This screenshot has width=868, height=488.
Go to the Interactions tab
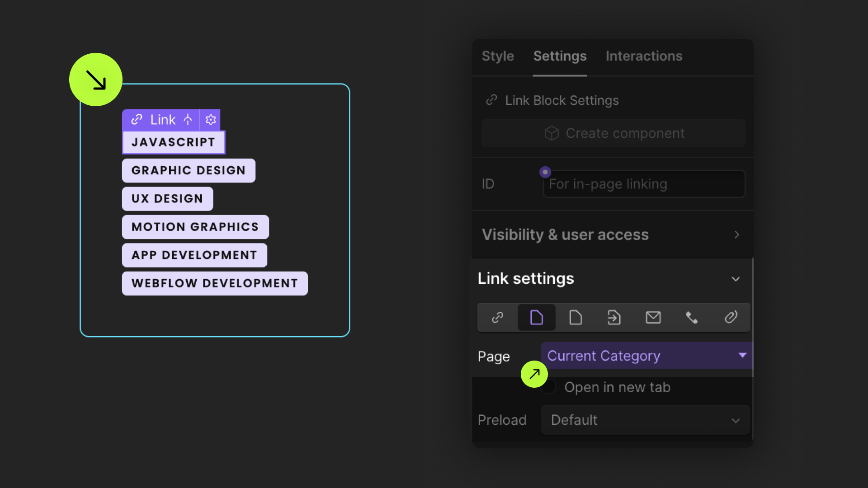coord(644,56)
